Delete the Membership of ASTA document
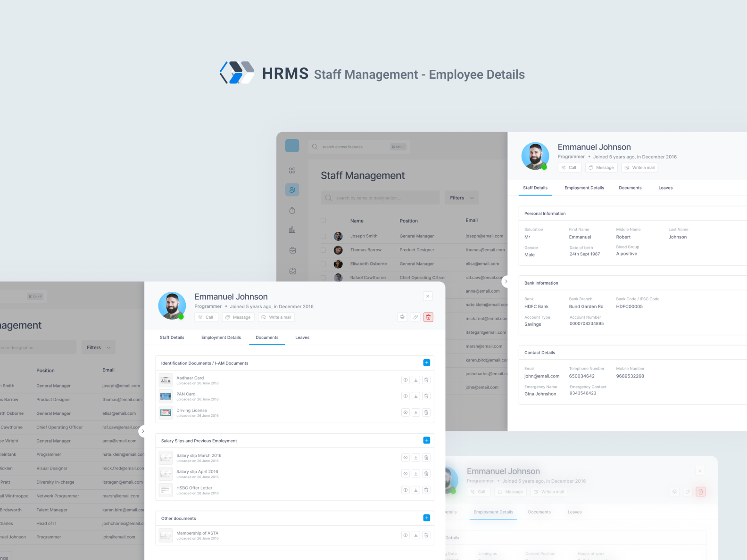The width and height of the screenshot is (747, 560). 426,535
